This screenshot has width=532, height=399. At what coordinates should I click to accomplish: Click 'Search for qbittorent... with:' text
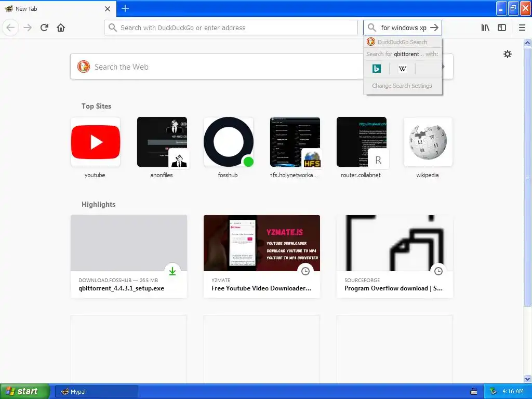tap(402, 54)
